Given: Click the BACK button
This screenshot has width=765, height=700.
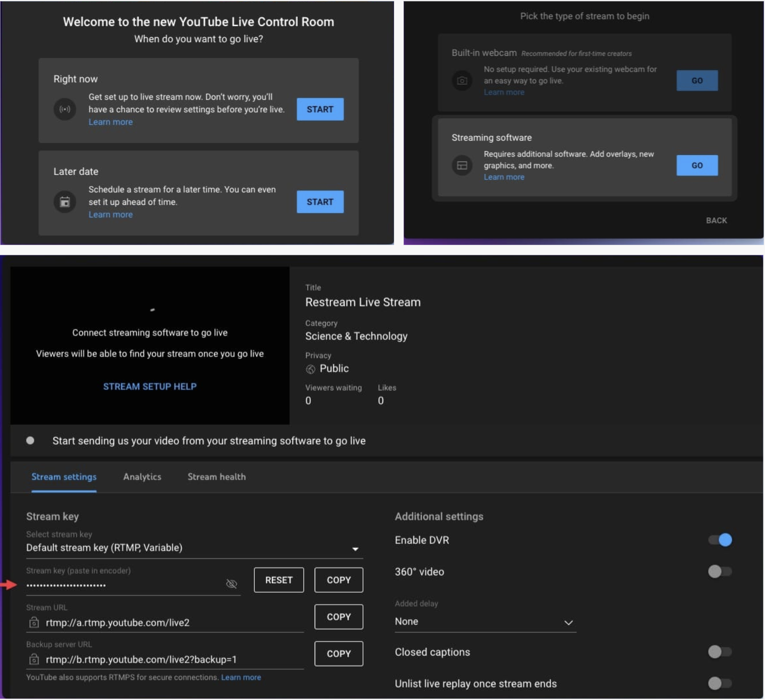Looking at the screenshot, I should (x=716, y=220).
